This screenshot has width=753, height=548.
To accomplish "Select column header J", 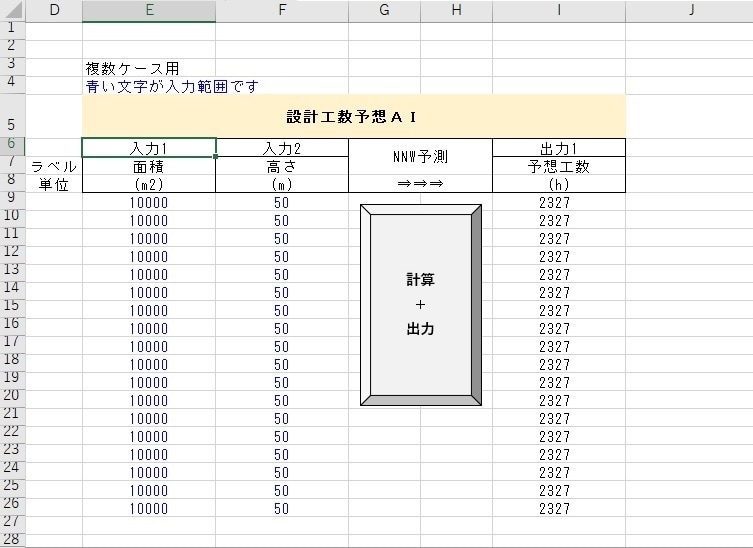I will pos(692,11).
